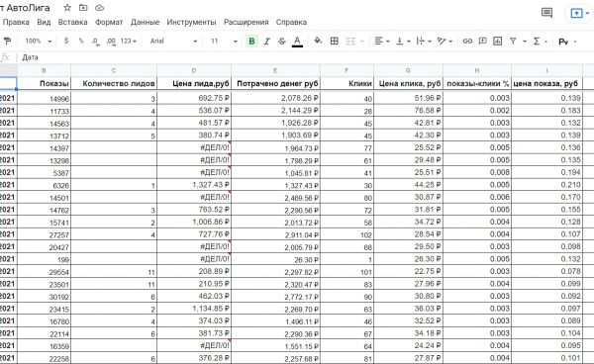The height and width of the screenshot is (364, 594).
Task: Click the paint format tool
Action: click(7, 41)
